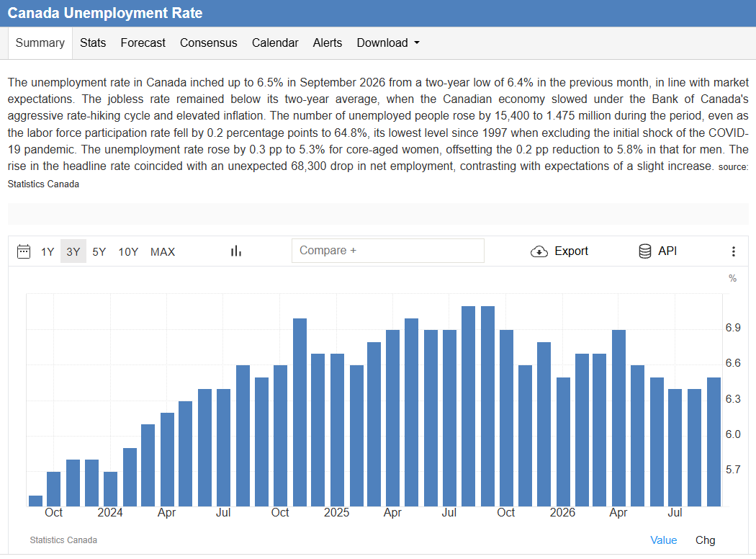Click the Canada Unemployment Rate heading
756x559 pixels.
pos(105,13)
